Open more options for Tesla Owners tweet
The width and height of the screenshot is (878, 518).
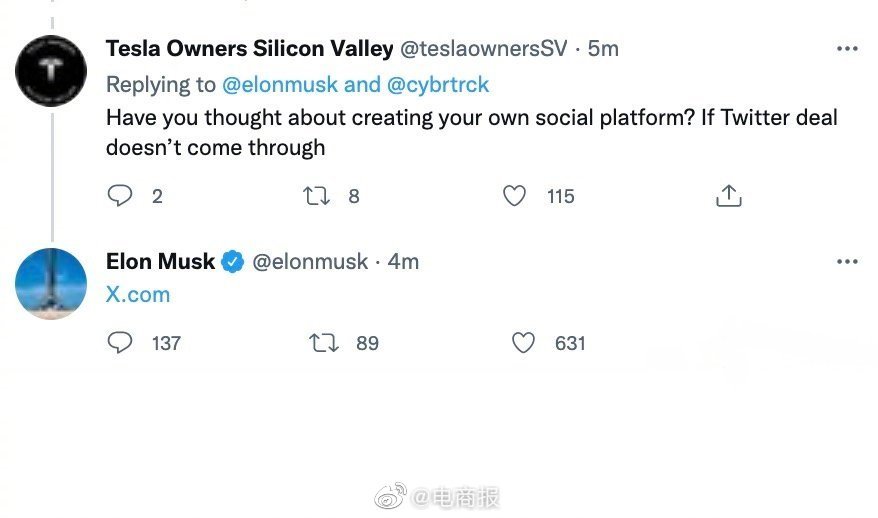[847, 49]
